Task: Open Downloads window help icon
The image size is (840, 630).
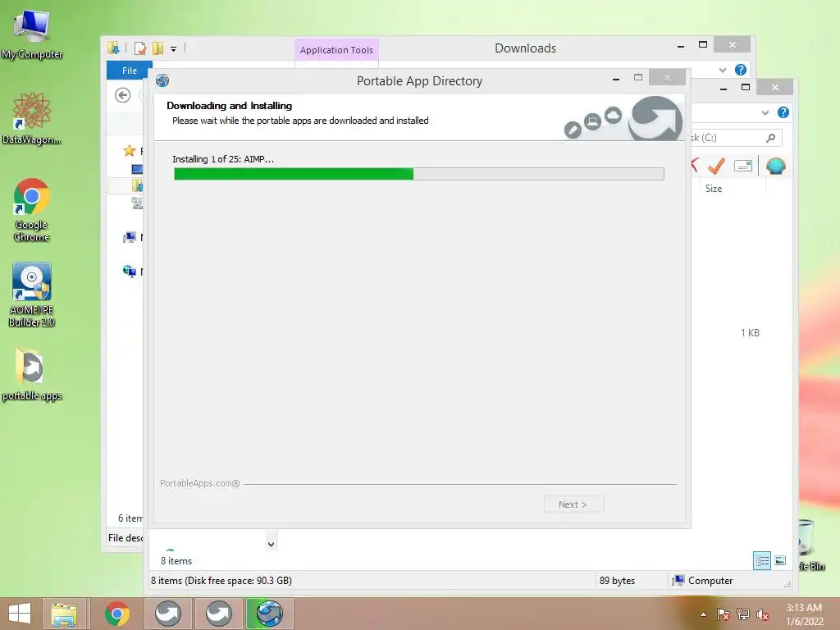Action: point(741,70)
